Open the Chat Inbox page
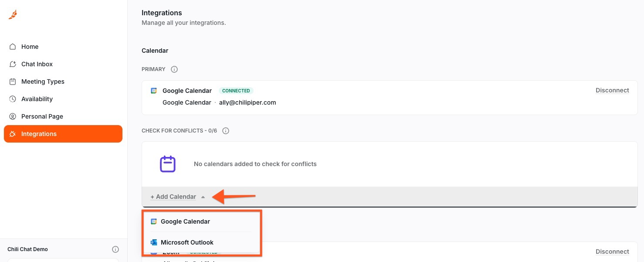The width and height of the screenshot is (644, 262). (x=37, y=64)
